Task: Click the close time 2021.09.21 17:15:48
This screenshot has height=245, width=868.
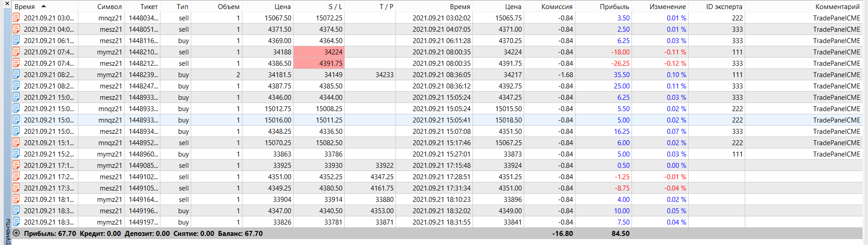Action: [x=442, y=166]
